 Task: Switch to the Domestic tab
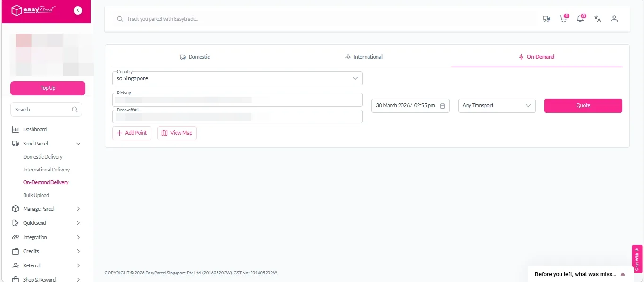(x=195, y=57)
